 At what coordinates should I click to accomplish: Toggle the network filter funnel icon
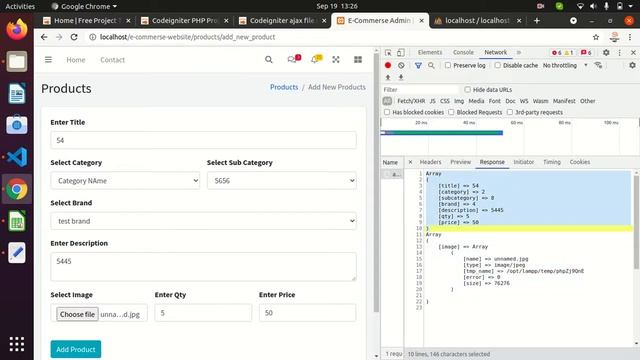coord(418,65)
